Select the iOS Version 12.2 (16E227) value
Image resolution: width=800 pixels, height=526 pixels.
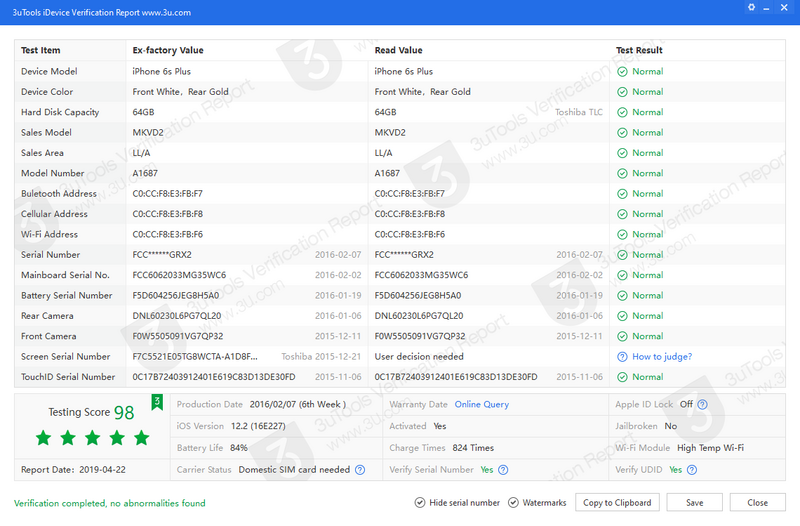tap(258, 426)
